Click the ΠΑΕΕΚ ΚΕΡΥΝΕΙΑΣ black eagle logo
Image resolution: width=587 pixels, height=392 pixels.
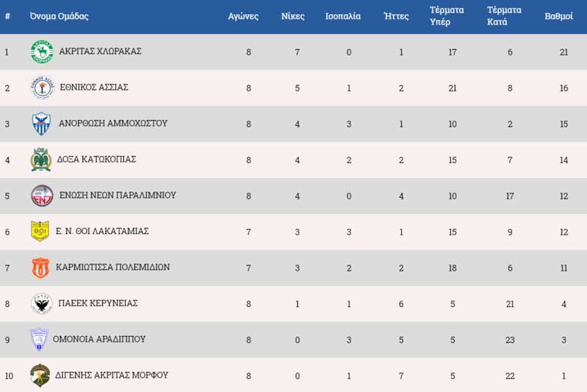click(x=42, y=303)
